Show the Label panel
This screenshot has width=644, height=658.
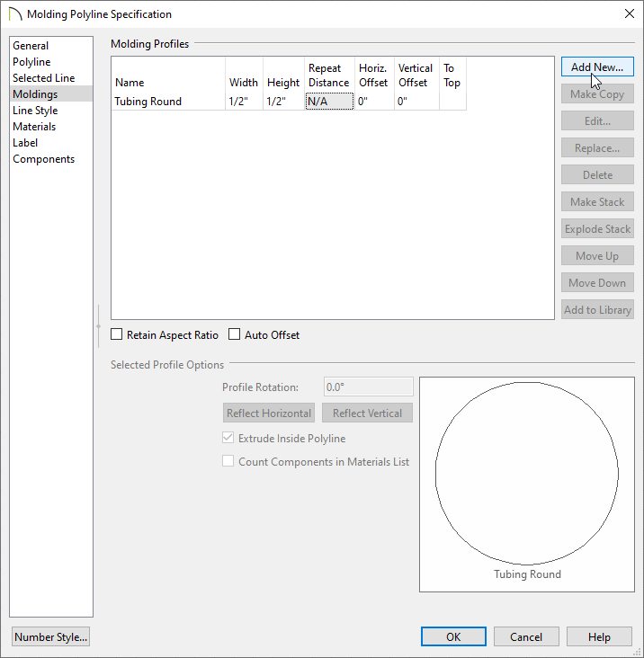click(x=50, y=143)
